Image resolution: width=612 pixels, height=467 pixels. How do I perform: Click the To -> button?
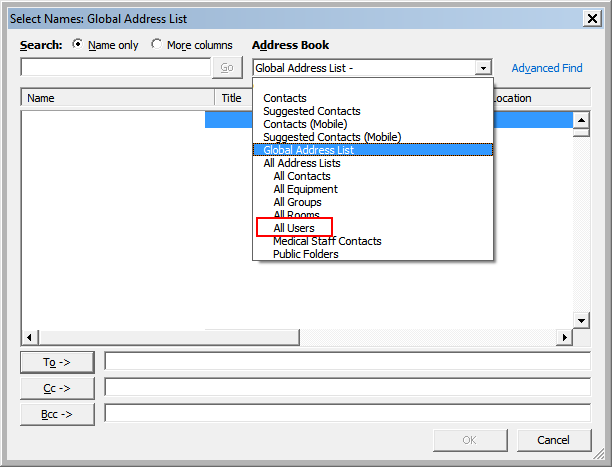click(57, 362)
